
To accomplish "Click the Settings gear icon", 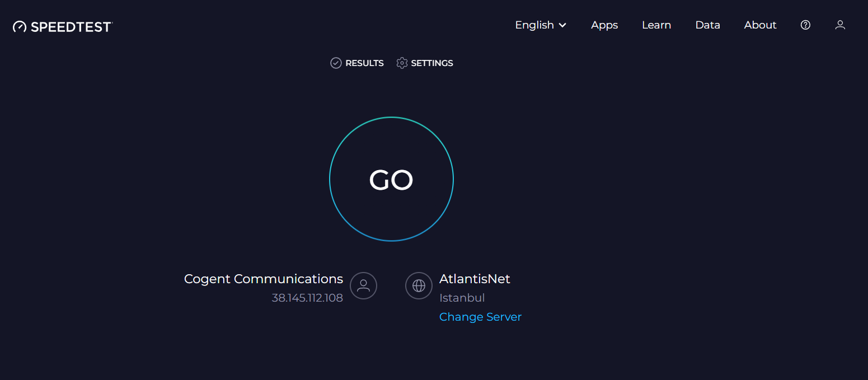I will coord(402,63).
